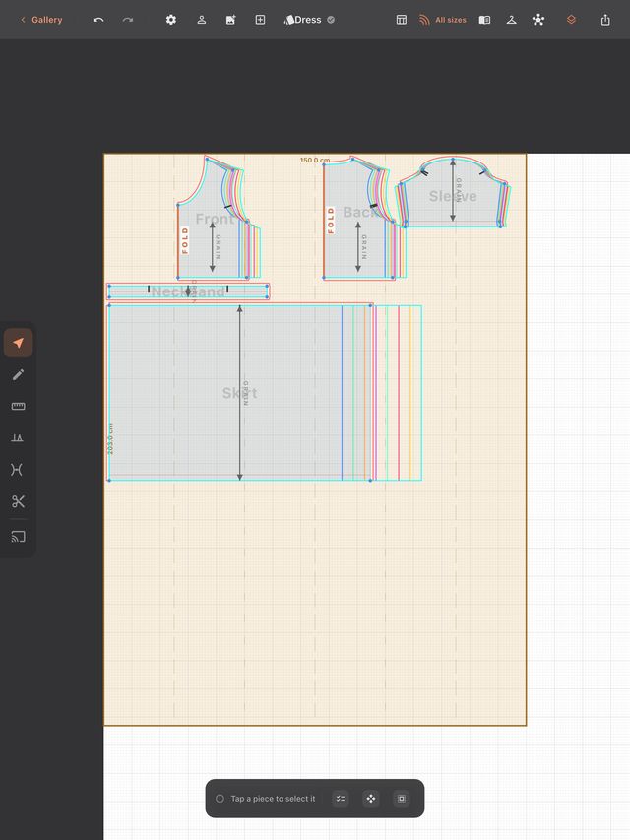Tap the clothes hanger icon
Viewport: 630px width, 840px height.
coord(512,20)
